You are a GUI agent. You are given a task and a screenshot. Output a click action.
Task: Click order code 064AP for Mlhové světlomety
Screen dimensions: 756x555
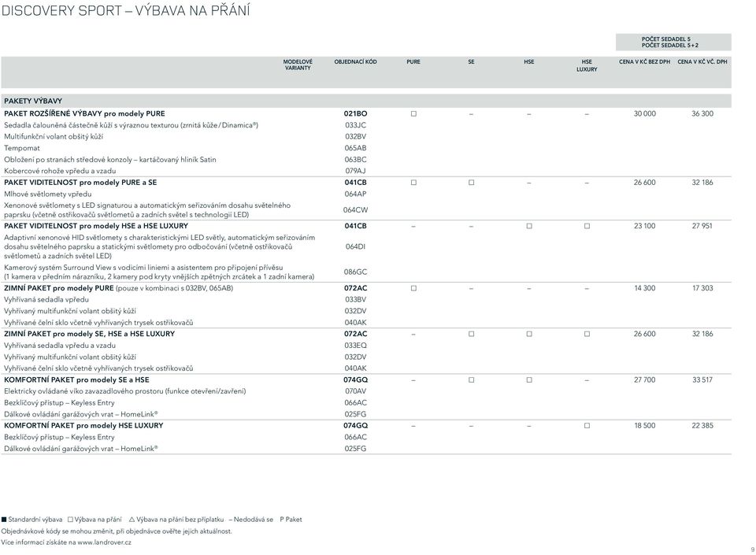355,194
